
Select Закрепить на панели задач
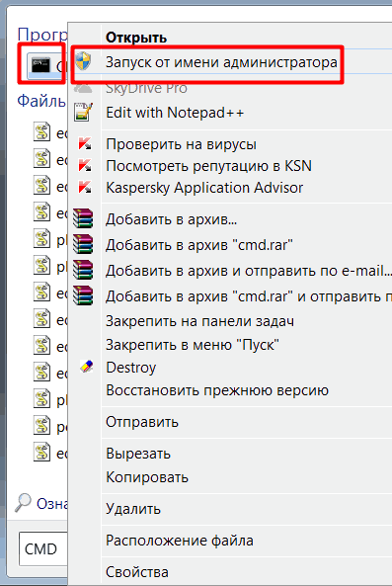click(x=199, y=321)
